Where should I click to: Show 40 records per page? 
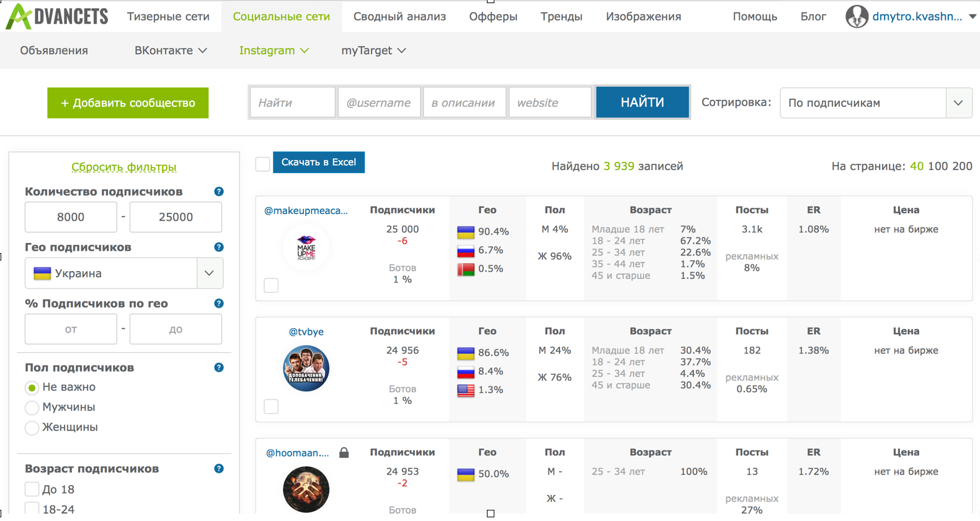pyautogui.click(x=916, y=166)
